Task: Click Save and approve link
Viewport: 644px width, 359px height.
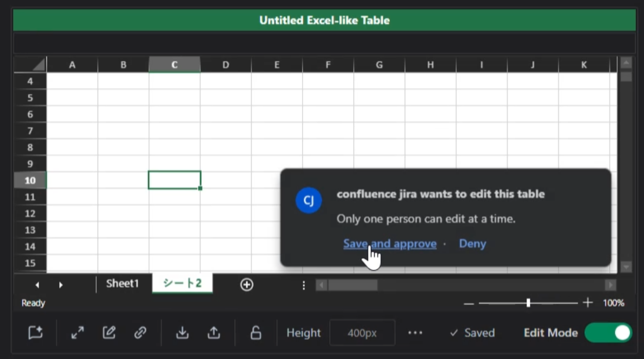Action: tap(390, 244)
